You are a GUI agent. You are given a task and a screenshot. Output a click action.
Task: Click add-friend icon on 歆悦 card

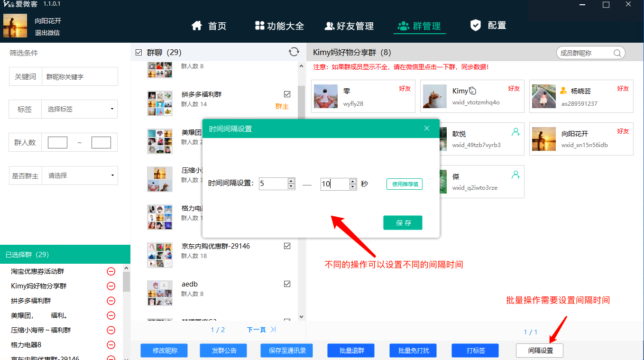516,132
